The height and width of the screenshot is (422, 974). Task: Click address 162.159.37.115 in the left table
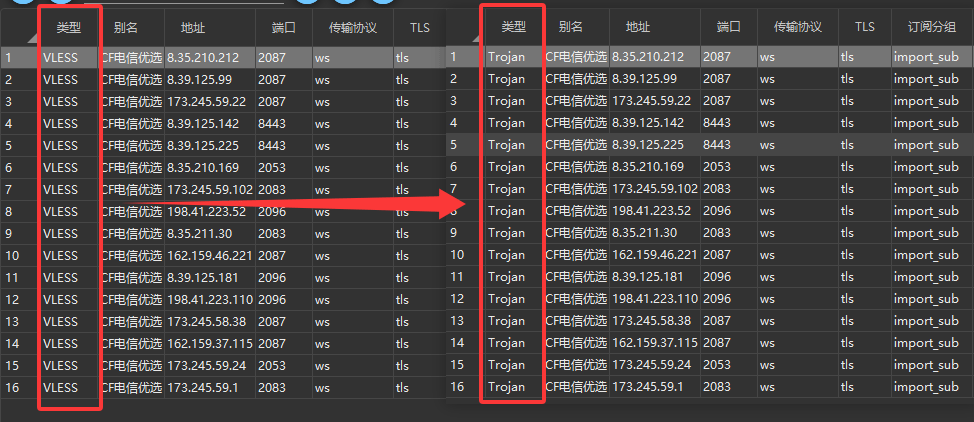209,343
